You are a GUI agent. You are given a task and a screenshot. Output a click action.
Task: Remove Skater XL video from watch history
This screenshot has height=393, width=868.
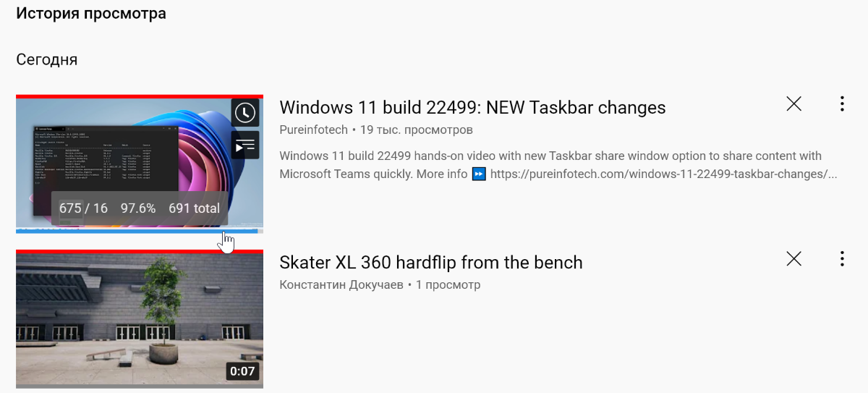(793, 258)
